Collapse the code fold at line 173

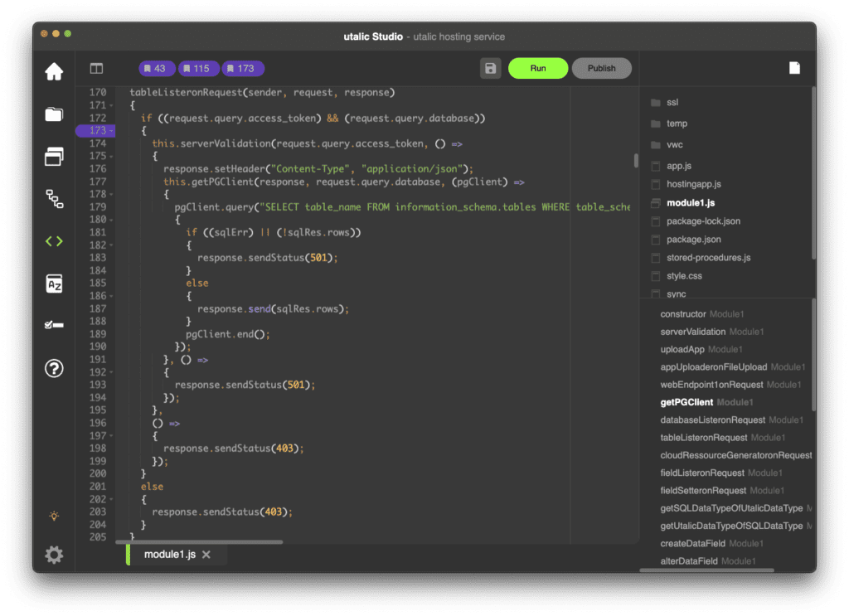coord(112,131)
